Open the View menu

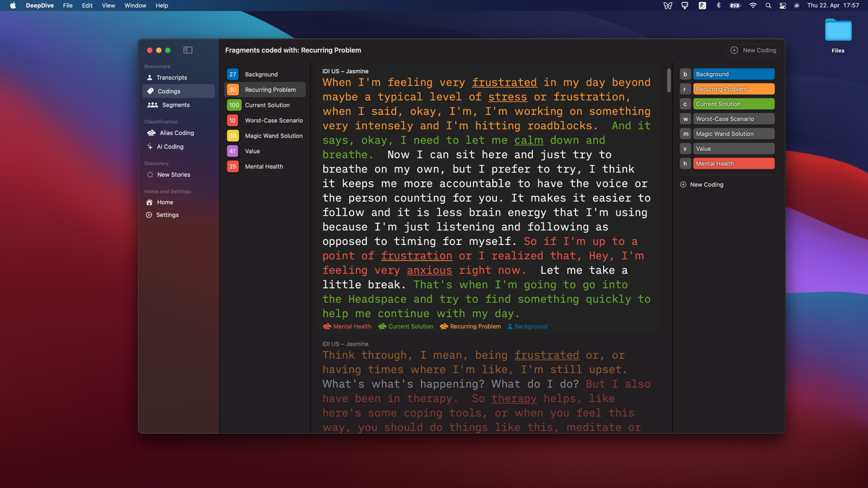coord(108,5)
